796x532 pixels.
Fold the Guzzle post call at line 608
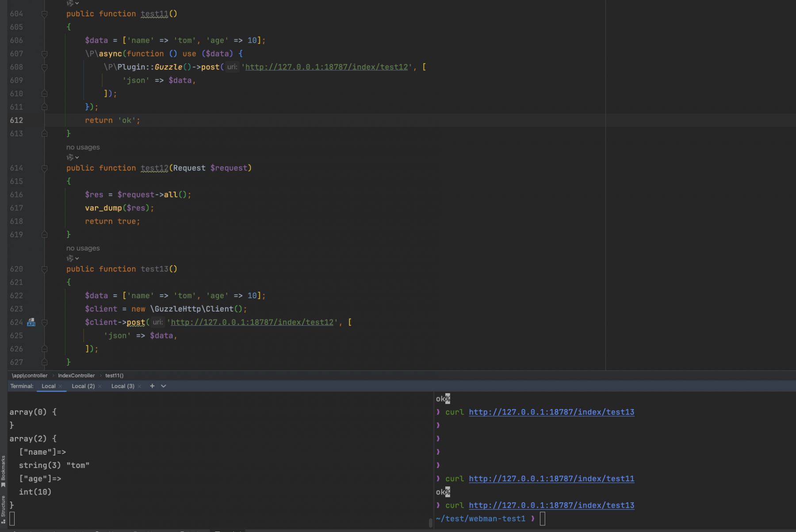point(44,67)
